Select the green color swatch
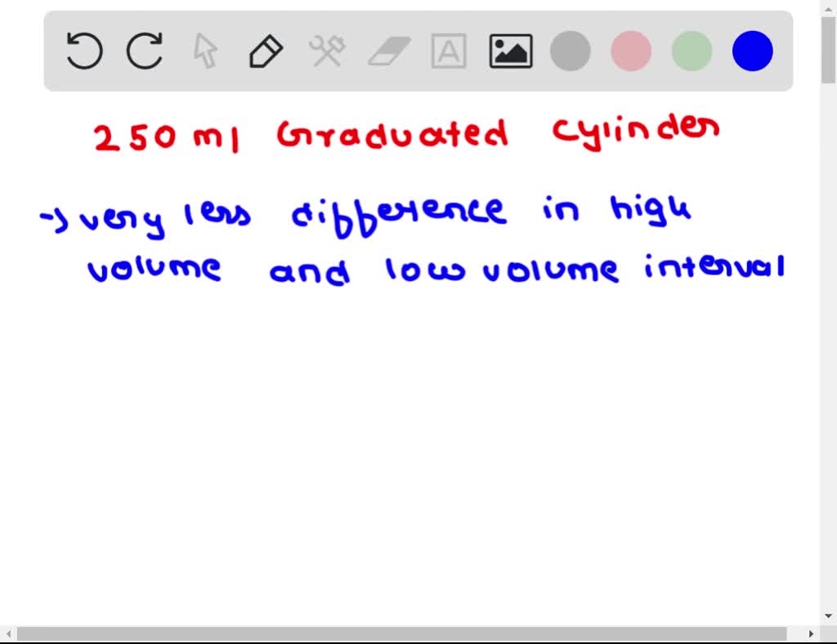This screenshot has height=644, width=837. point(691,50)
